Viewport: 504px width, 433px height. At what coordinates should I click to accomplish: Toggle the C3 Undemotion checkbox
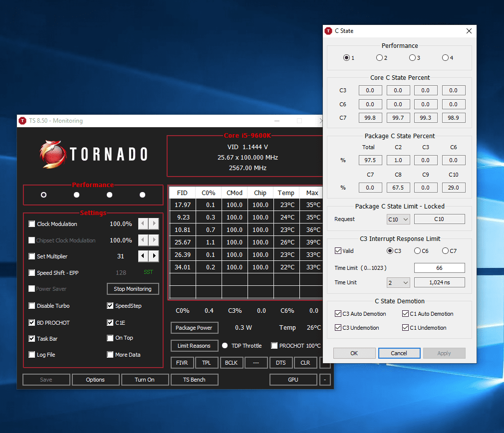point(338,328)
